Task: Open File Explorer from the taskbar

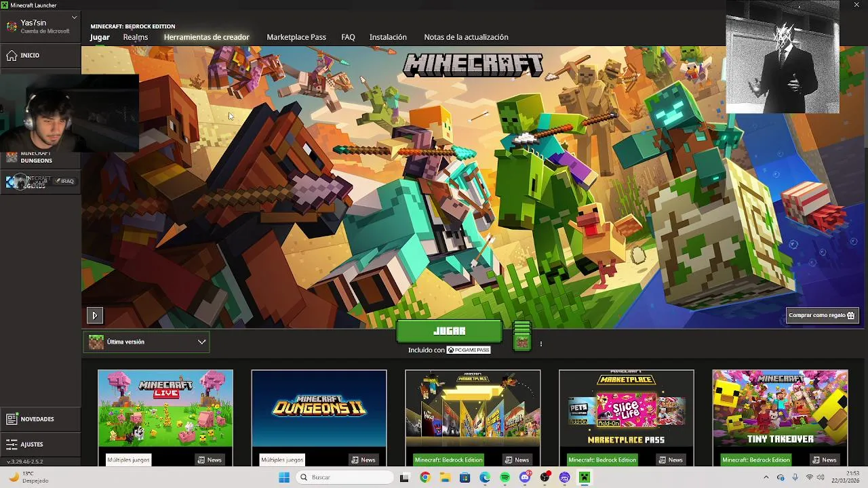Action: pyautogui.click(x=445, y=477)
